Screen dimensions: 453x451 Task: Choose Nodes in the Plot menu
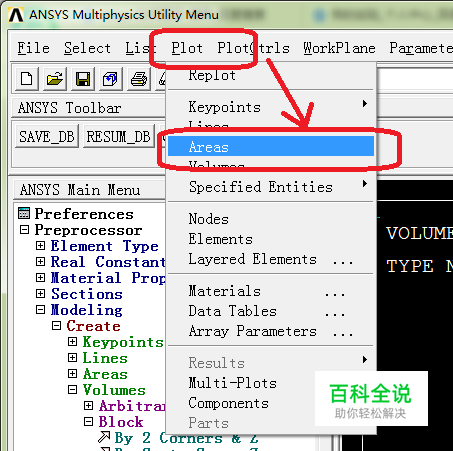(x=271, y=219)
